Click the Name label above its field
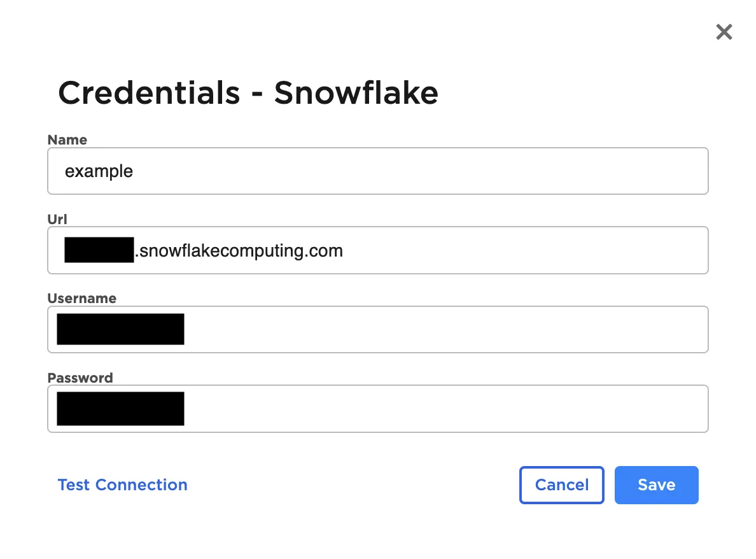756x559 pixels. [x=67, y=139]
